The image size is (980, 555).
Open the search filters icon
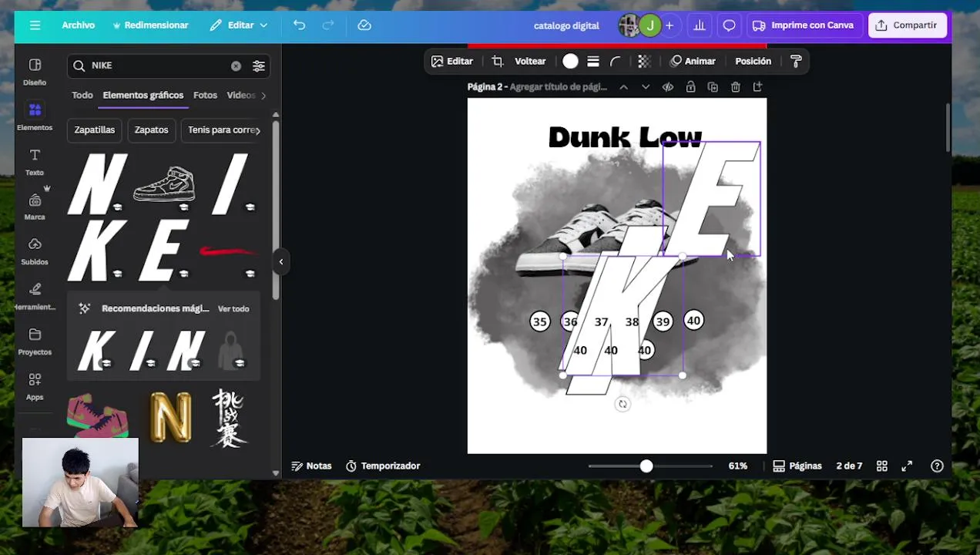click(x=259, y=66)
